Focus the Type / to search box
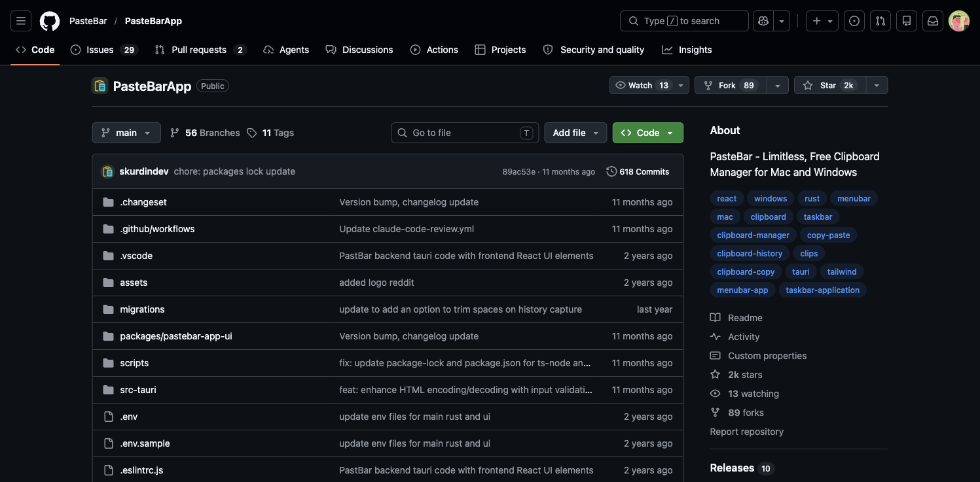Viewport: 980px width, 482px height. [x=684, y=21]
